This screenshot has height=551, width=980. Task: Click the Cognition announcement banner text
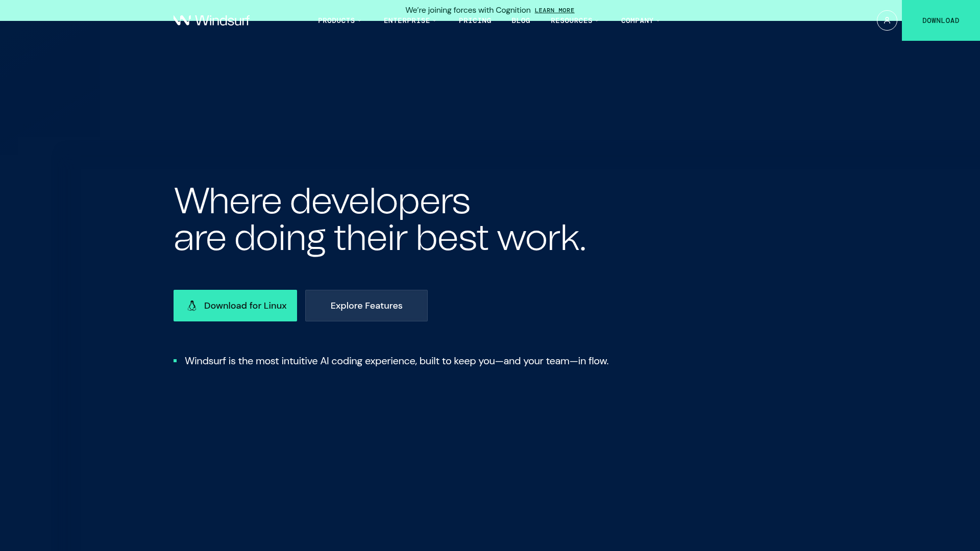coord(468,10)
